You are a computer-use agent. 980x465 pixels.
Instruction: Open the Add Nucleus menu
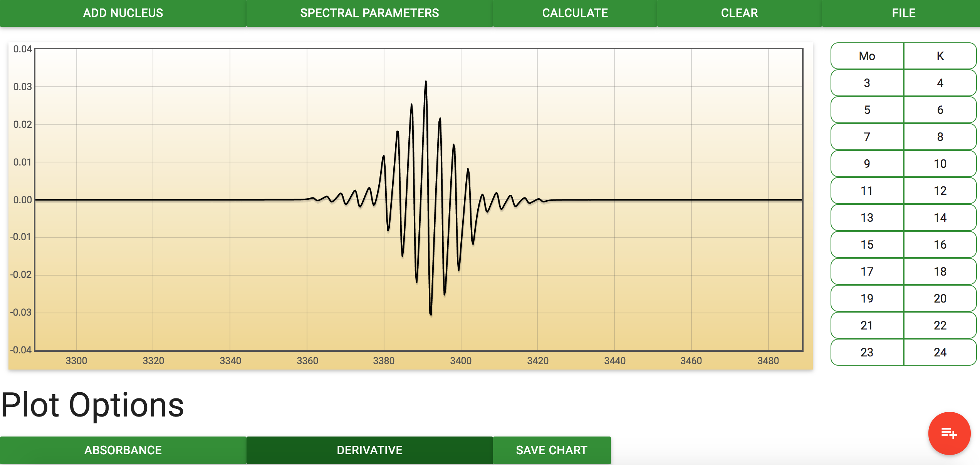(x=123, y=13)
